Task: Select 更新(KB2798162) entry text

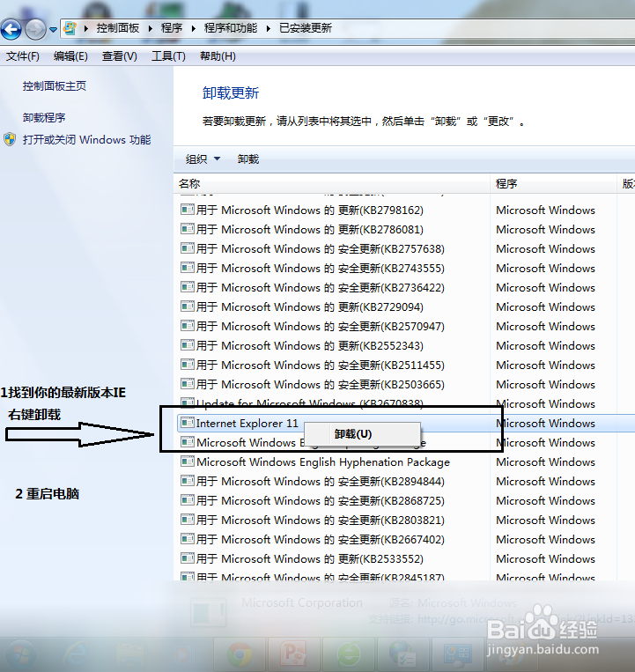Action: [310, 210]
